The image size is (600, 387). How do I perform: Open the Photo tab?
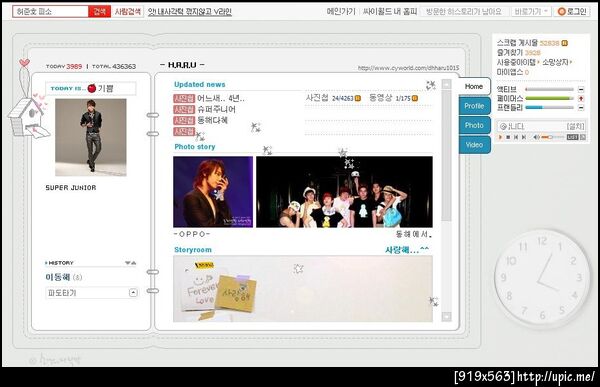[x=474, y=125]
